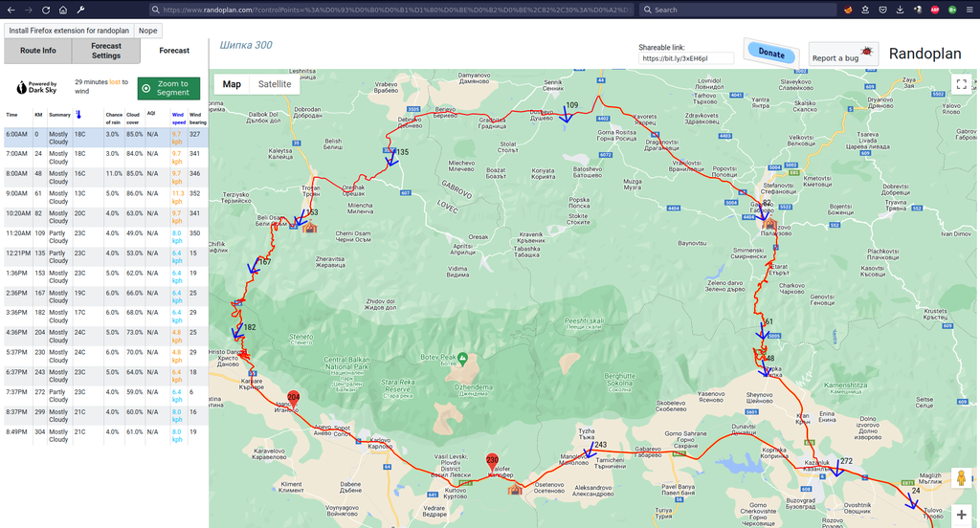Zoom in with the map plus button
Viewport: 980px width, 528px height.
click(x=962, y=515)
